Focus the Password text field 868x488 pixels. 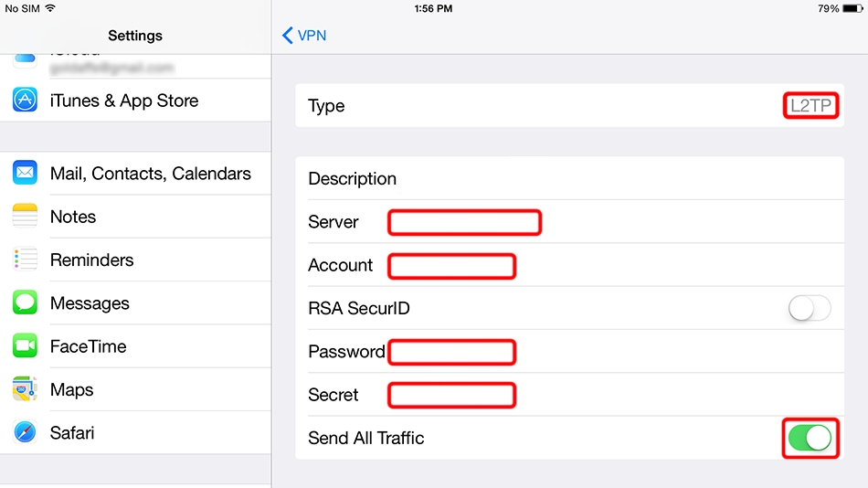[x=451, y=352]
